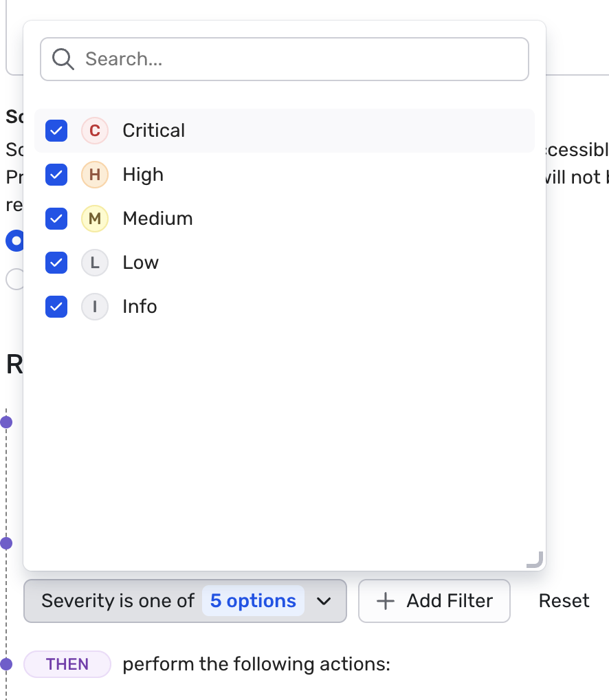Click the Add Filter button
Image resolution: width=609 pixels, height=700 pixels.
(434, 601)
